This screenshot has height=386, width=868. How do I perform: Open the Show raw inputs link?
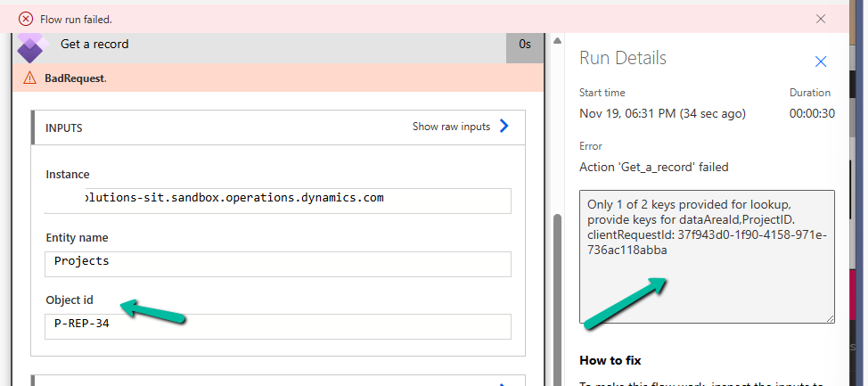(451, 127)
